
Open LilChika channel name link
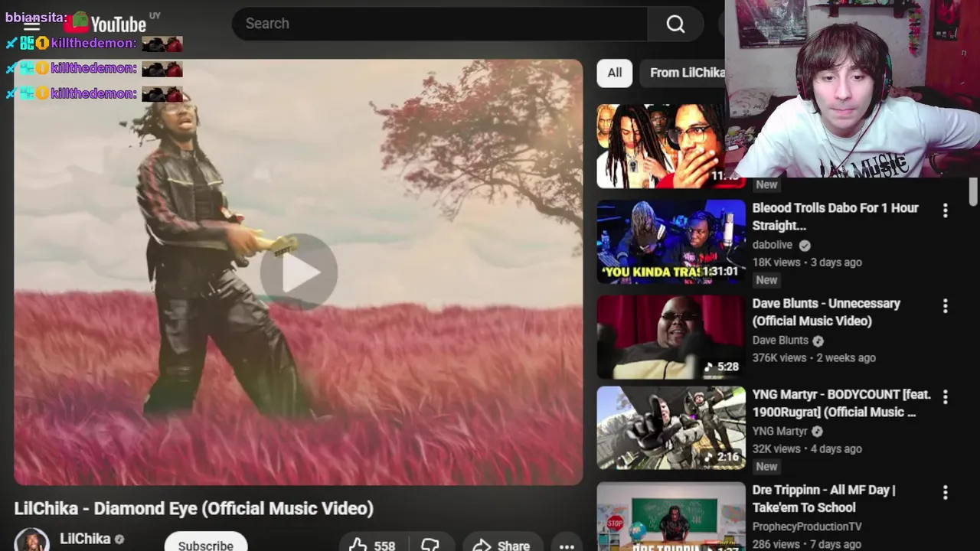tap(85, 539)
